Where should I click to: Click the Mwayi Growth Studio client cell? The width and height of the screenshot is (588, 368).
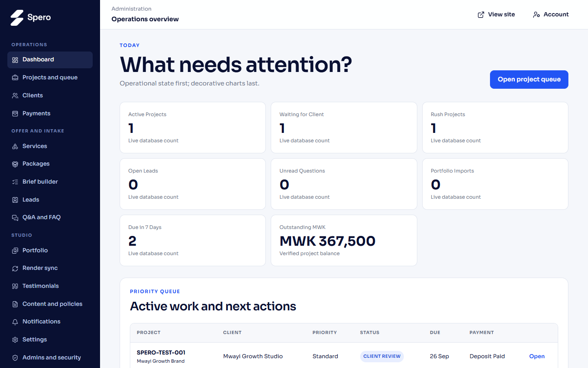point(253,357)
